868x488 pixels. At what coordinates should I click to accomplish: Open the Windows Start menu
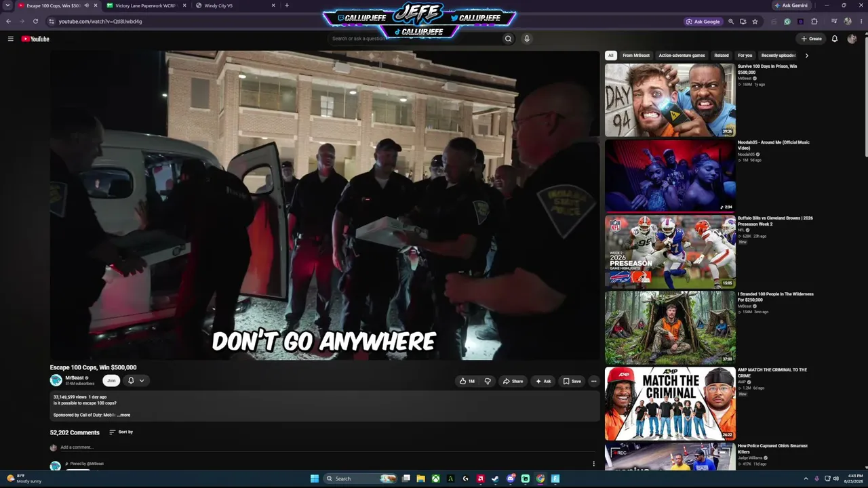click(x=315, y=479)
